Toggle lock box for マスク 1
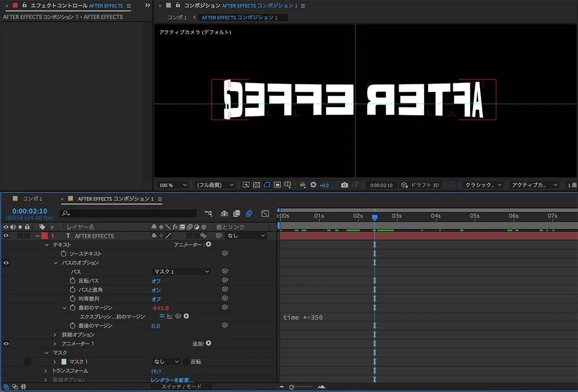Image resolution: width=578 pixels, height=392 pixels. (27, 362)
